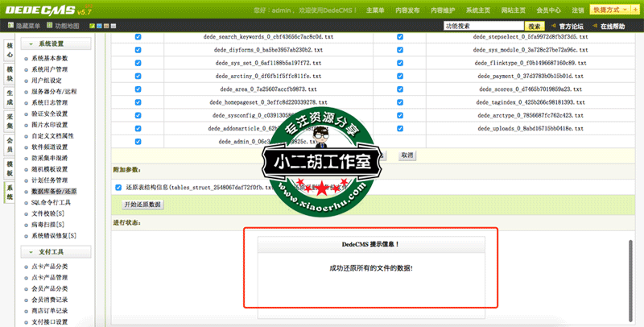Open the 功能地图 function map icon

(x=47, y=26)
